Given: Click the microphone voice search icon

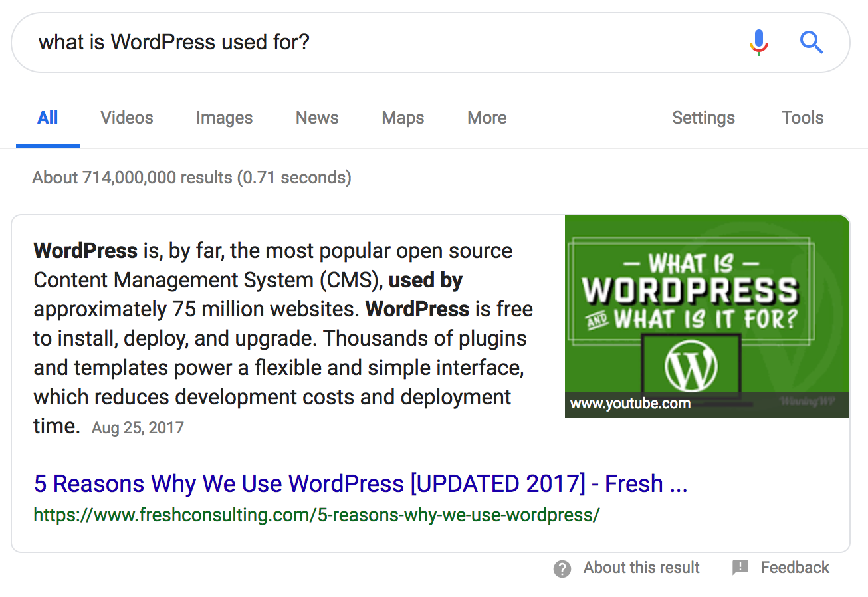Looking at the screenshot, I should pos(758,43).
